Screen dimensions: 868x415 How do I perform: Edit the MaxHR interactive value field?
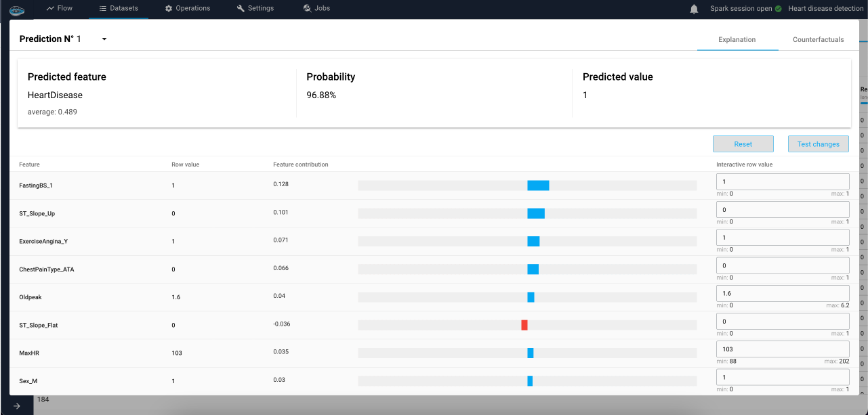tap(783, 349)
